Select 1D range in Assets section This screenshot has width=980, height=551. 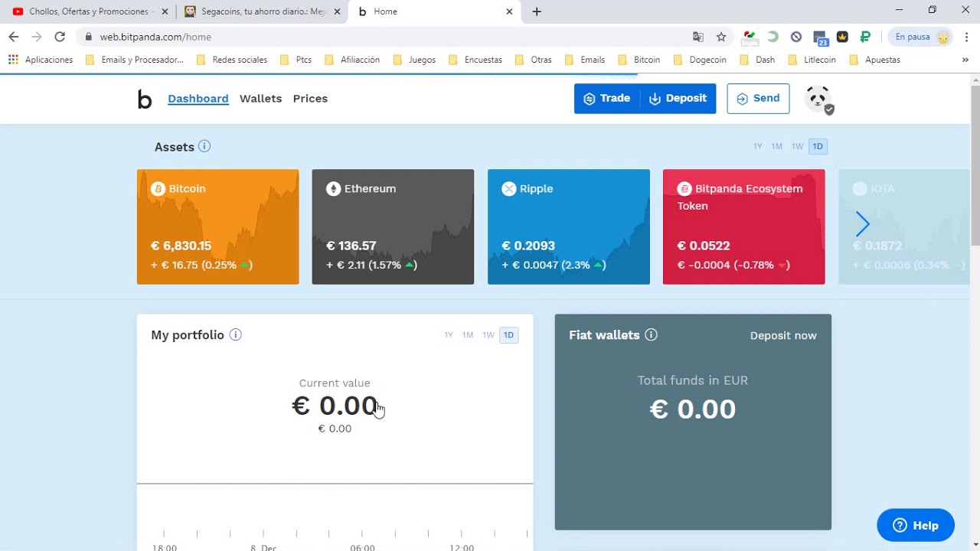click(818, 146)
